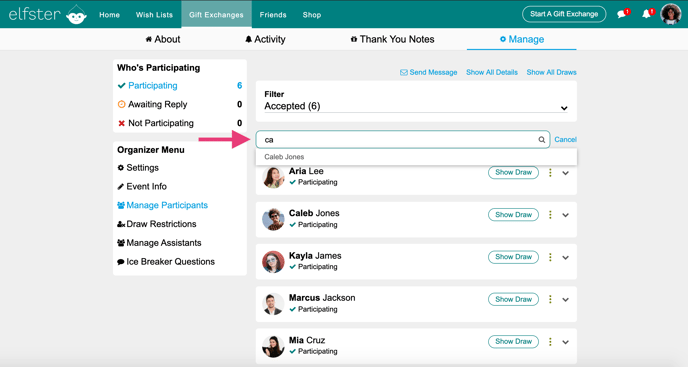Open Shop in the top navigation
This screenshot has width=688, height=367.
click(312, 14)
